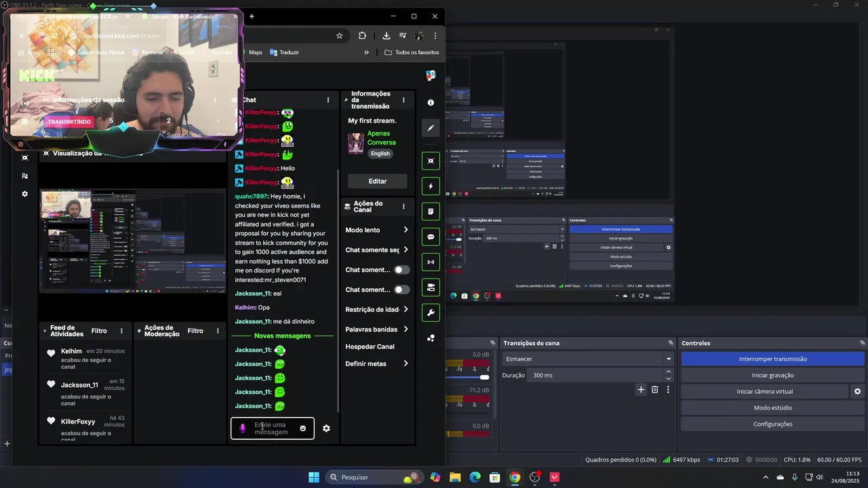The width and height of the screenshot is (868, 488).
Task: Toggle the first 'Chat soment...' switch
Action: [402, 270]
